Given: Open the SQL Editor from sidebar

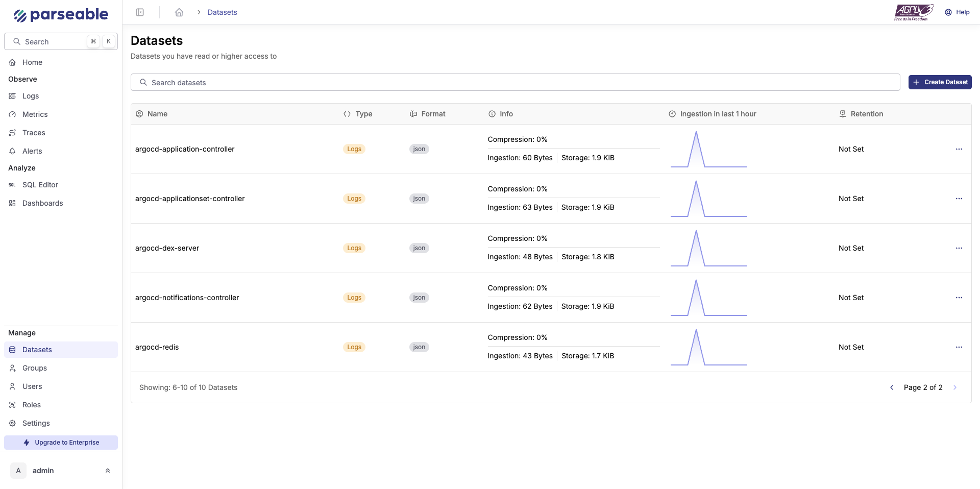Looking at the screenshot, I should 40,185.
